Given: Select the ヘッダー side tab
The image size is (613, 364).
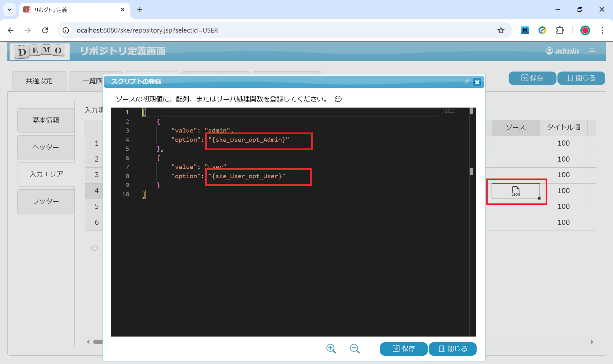Looking at the screenshot, I should pos(46,147).
